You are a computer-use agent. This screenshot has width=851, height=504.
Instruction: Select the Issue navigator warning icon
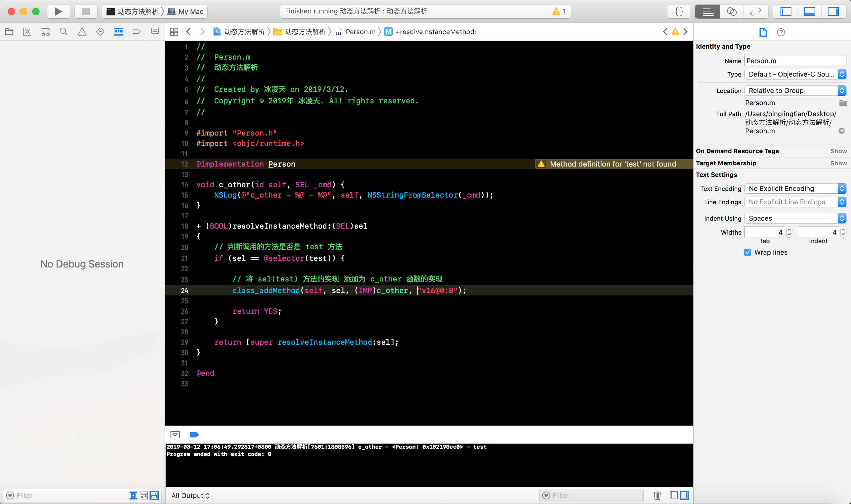tap(82, 32)
